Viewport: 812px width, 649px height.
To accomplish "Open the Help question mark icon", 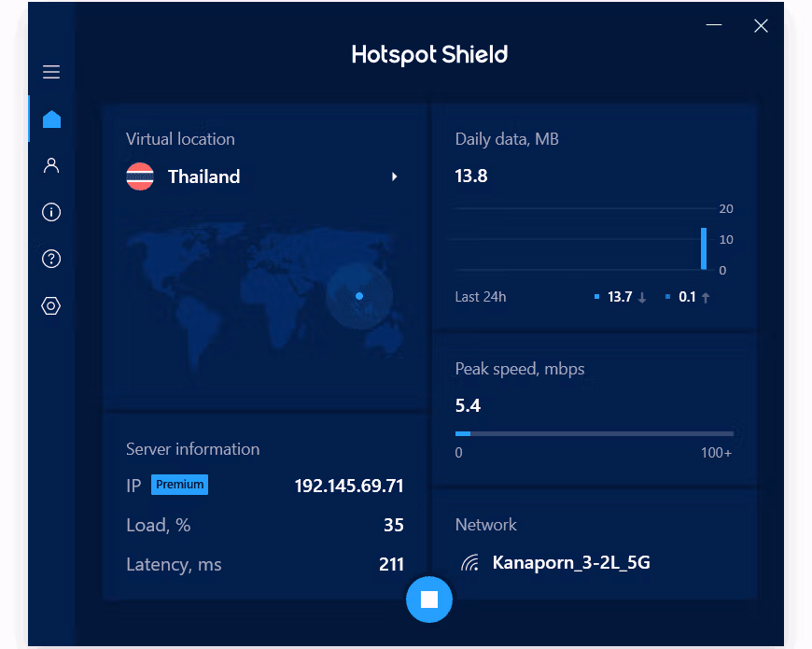I will 51,259.
